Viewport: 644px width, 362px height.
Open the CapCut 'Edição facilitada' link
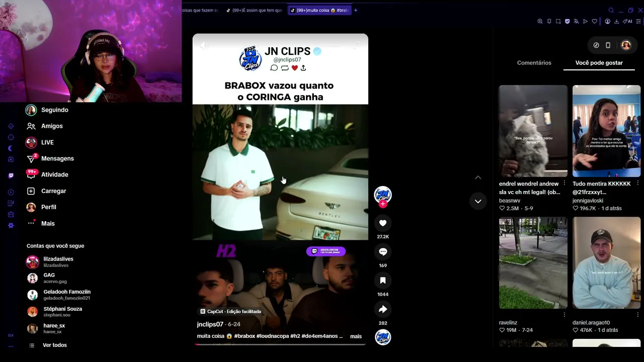click(x=230, y=311)
